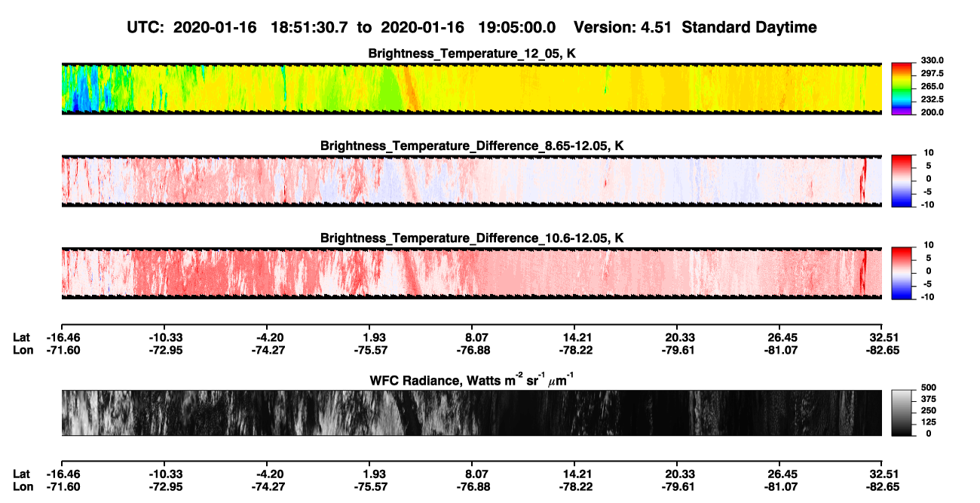
Task: Click longitude -75.57 on the upper axis
Action: 372,350
